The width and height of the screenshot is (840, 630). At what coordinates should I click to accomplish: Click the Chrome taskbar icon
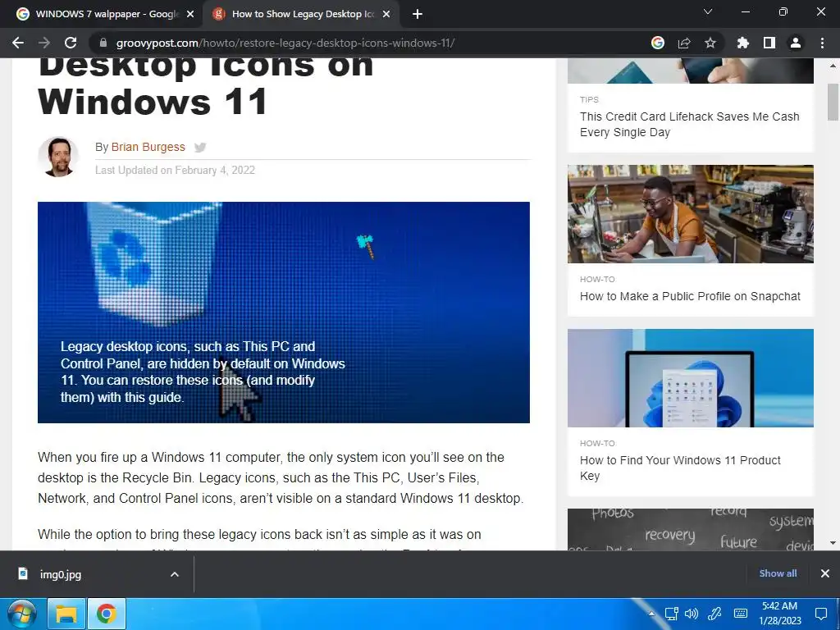(107, 614)
